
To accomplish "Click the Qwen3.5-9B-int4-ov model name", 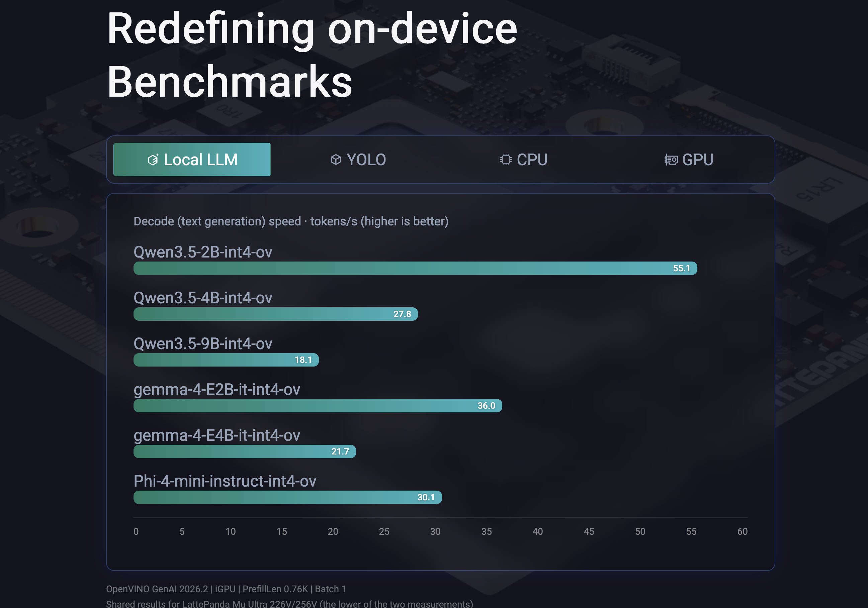I will click(x=203, y=343).
